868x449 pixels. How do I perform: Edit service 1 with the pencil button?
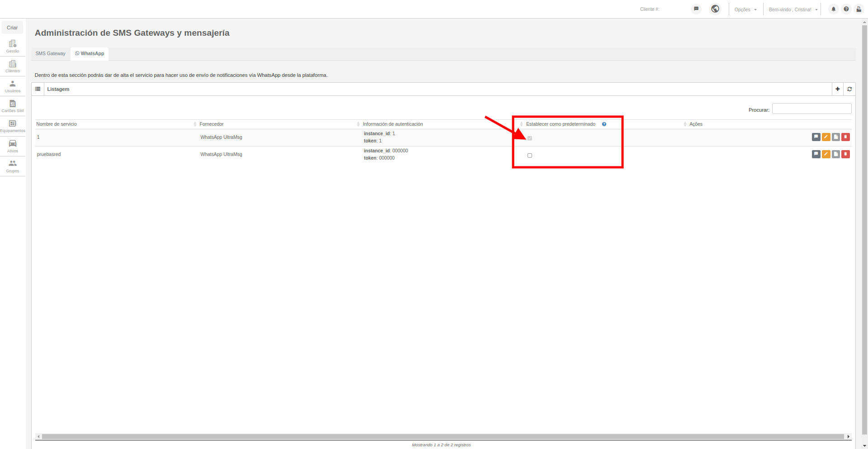click(826, 137)
